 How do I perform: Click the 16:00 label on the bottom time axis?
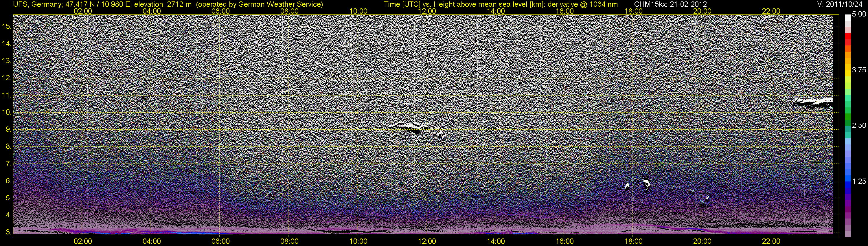coord(565,242)
